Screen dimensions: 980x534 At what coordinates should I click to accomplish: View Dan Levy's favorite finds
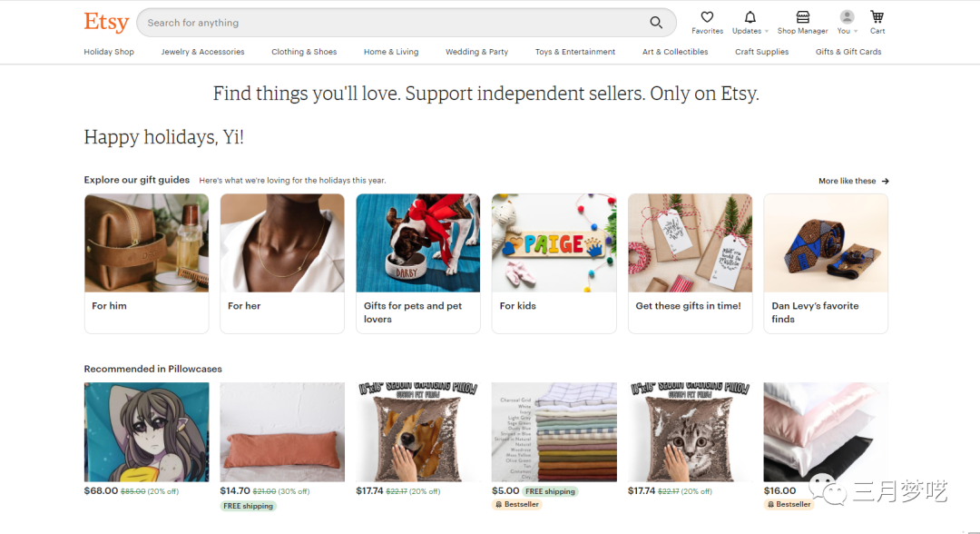pyautogui.click(x=825, y=263)
